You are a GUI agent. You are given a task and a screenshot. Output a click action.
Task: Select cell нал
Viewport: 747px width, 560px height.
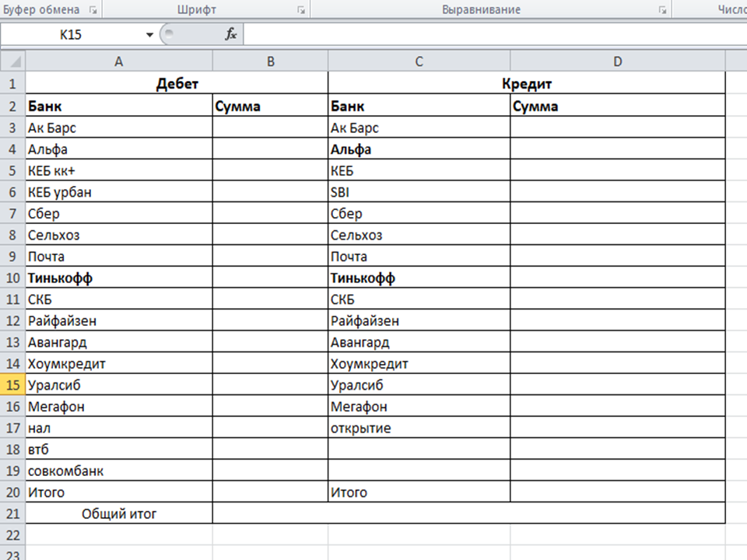[x=118, y=427]
